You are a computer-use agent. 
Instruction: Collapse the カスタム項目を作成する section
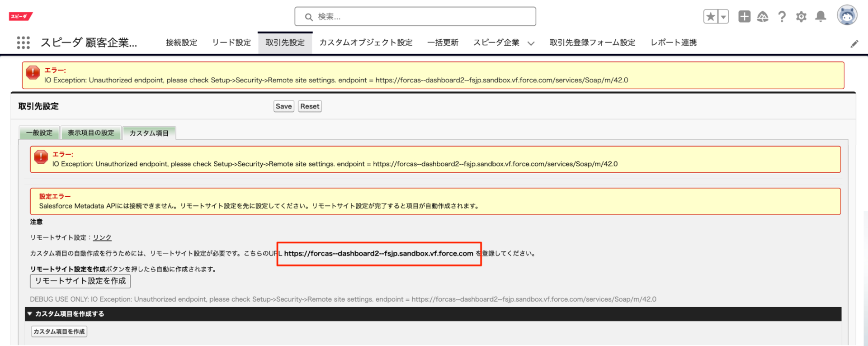click(29, 314)
